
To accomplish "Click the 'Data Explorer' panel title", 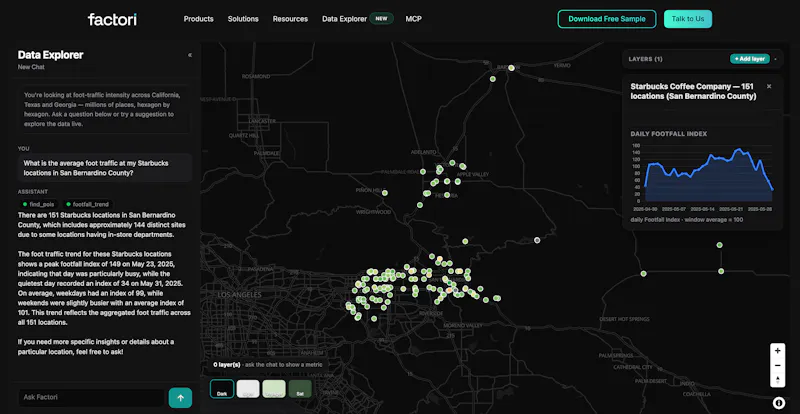I will (51, 55).
